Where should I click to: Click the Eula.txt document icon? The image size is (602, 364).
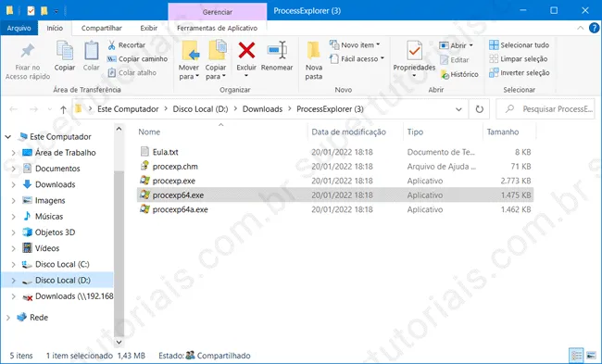click(x=144, y=151)
